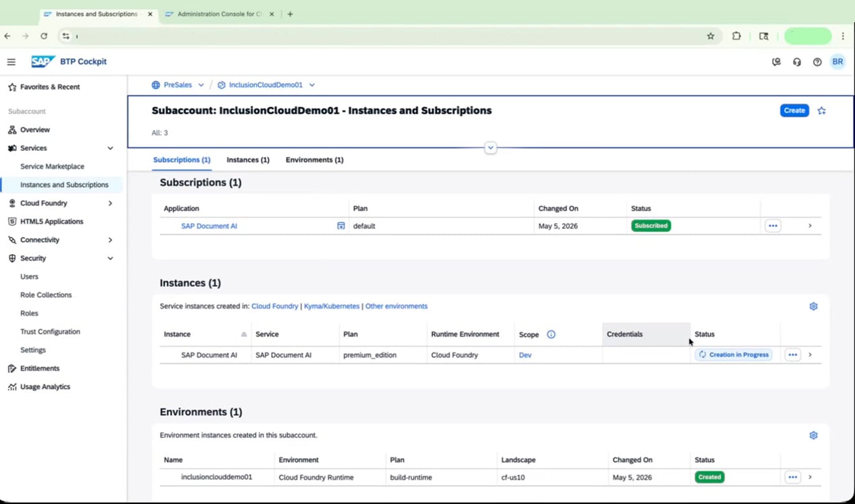
Task: Open Roles in sidebar
Action: tap(29, 313)
